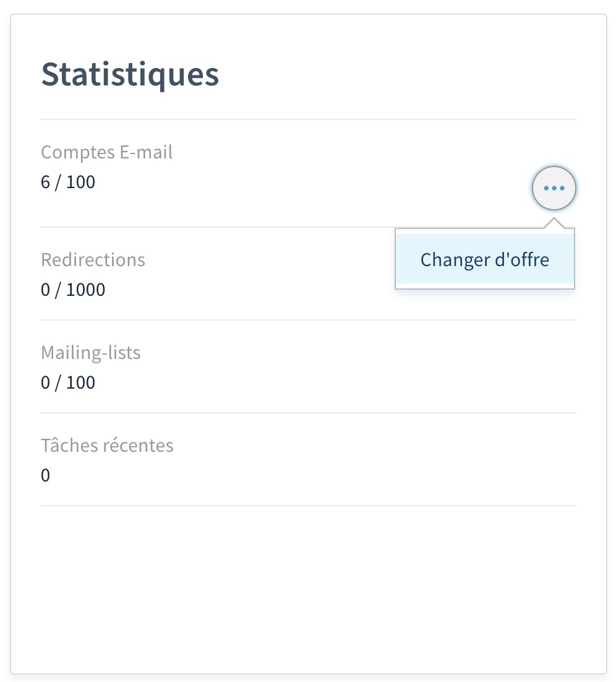Select the Changer d'offre option
This screenshot has height=682, width=616.
point(485,259)
